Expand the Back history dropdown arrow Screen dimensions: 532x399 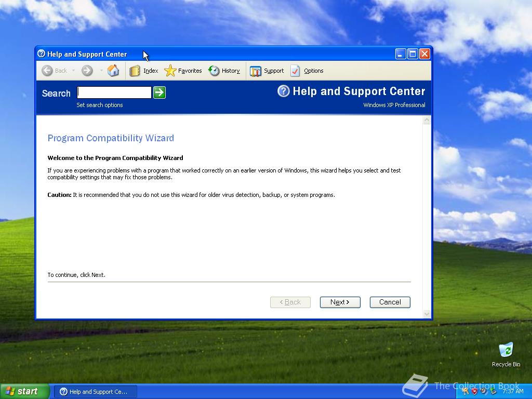coord(73,71)
